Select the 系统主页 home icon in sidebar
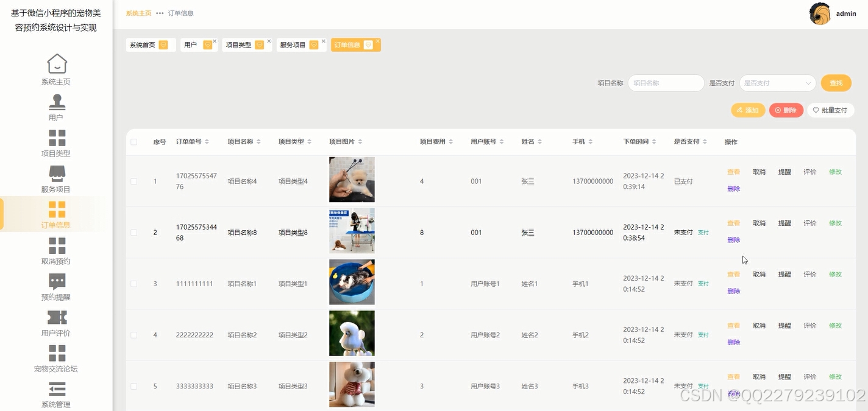 [57, 63]
